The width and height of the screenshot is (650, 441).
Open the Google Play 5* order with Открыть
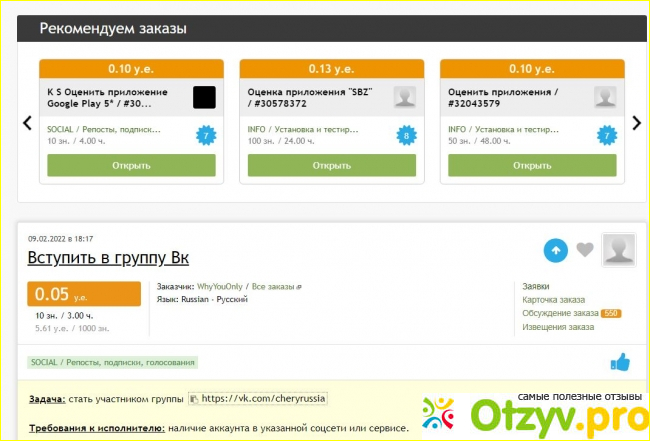click(131, 165)
